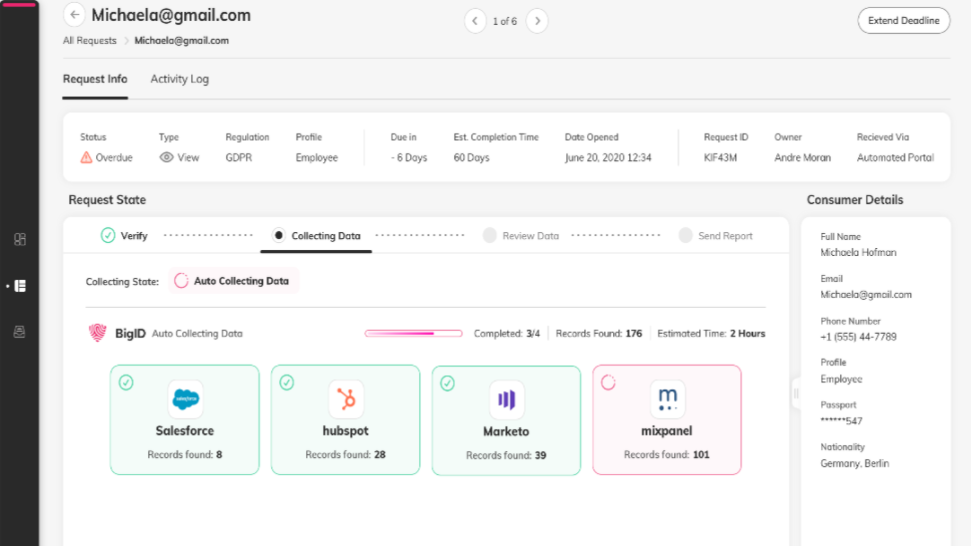Click the Michaela@gmail.com breadcrumb

tap(181, 40)
